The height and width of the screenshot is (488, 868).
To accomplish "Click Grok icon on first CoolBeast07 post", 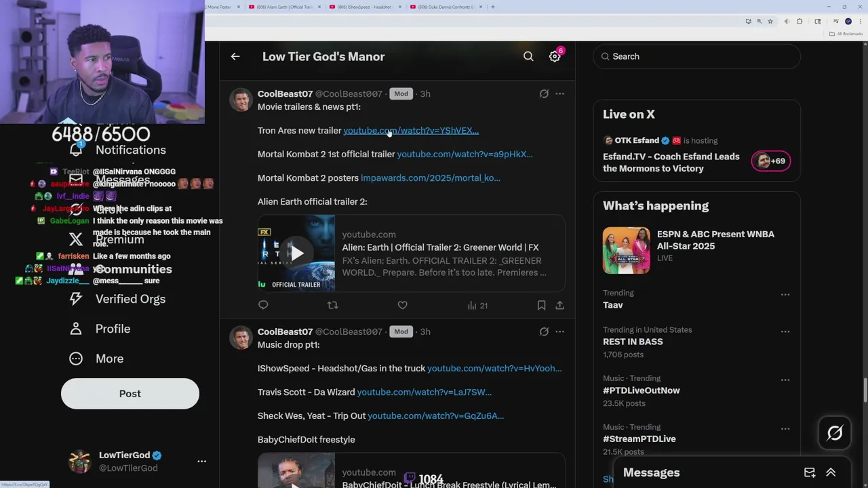I will point(544,94).
